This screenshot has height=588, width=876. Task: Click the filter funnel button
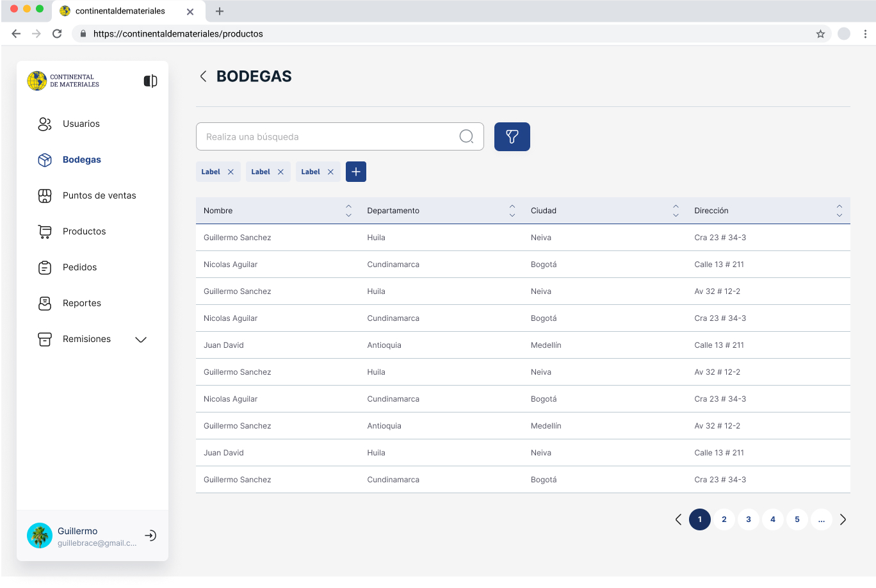point(512,136)
